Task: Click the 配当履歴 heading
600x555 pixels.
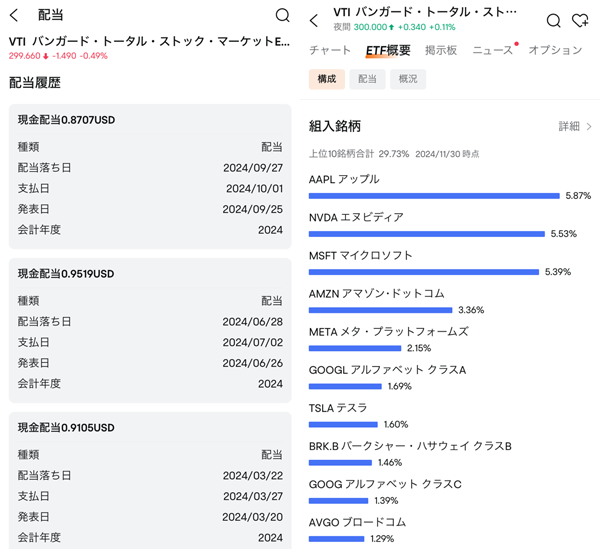Action: [x=35, y=83]
